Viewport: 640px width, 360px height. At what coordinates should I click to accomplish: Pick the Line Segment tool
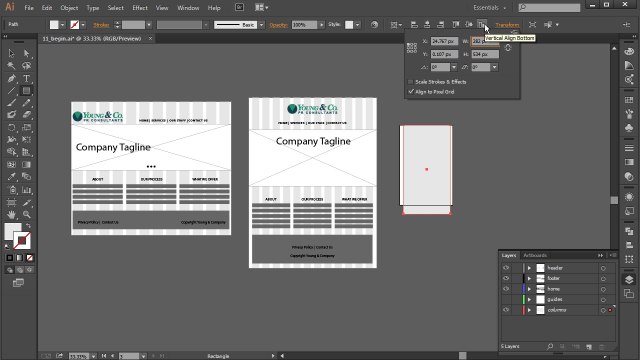[x=11, y=91]
